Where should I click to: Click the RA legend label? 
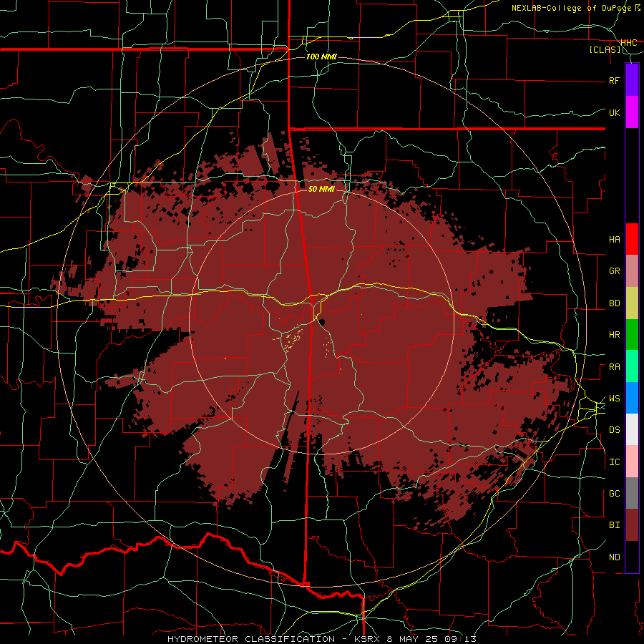point(614,367)
